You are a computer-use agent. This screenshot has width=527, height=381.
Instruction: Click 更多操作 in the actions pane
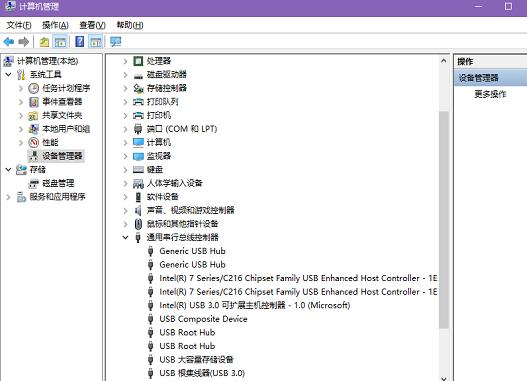tap(490, 94)
